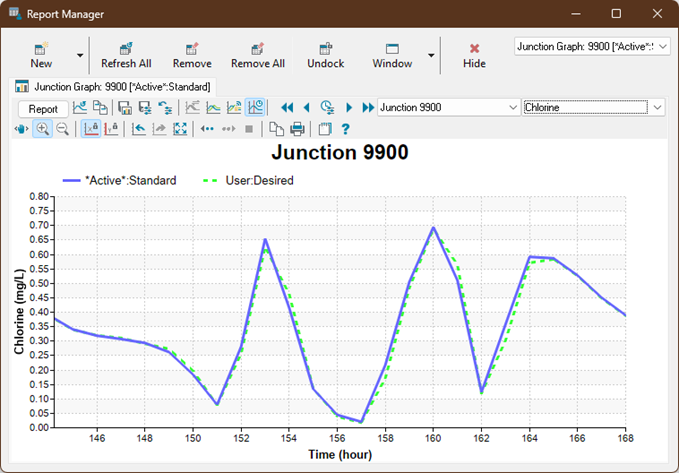Click the Report Manager title bar icon
The image size is (679, 473).
[15, 14]
